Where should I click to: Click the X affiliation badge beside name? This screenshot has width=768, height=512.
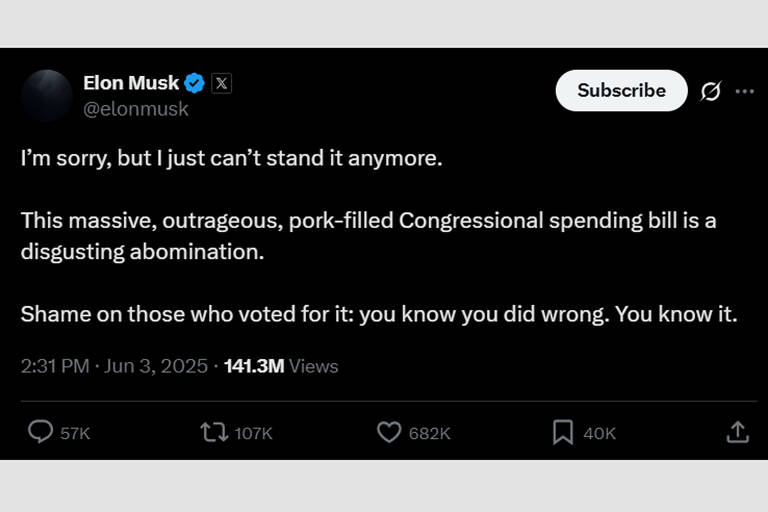tap(222, 83)
